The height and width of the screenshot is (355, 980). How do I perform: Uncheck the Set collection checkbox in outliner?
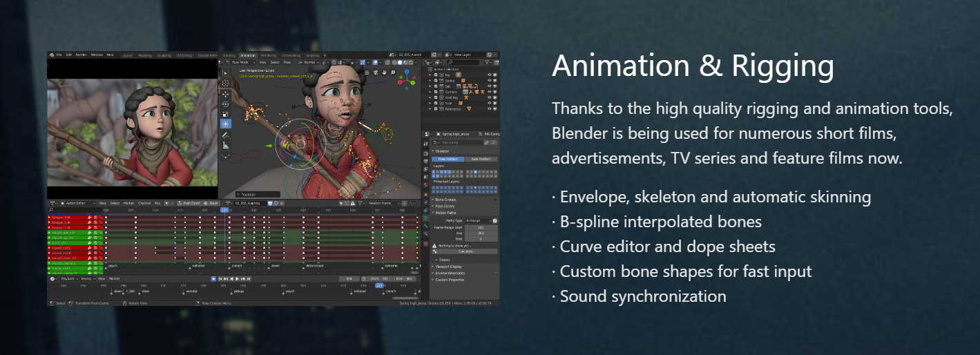pyautogui.click(x=436, y=86)
